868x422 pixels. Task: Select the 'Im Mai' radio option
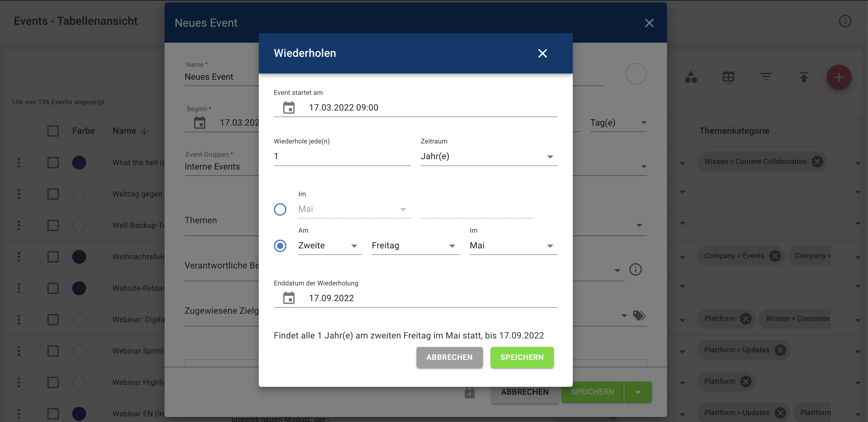(x=280, y=209)
